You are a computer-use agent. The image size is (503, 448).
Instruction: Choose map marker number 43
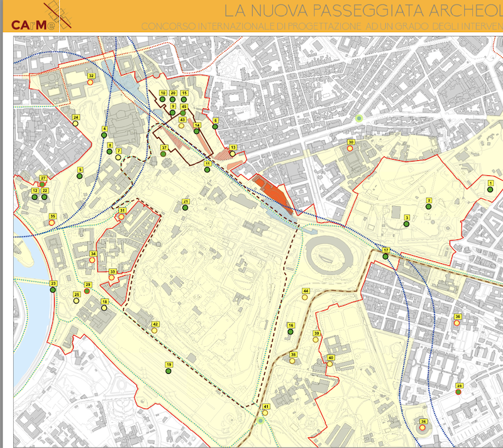coord(182,126)
